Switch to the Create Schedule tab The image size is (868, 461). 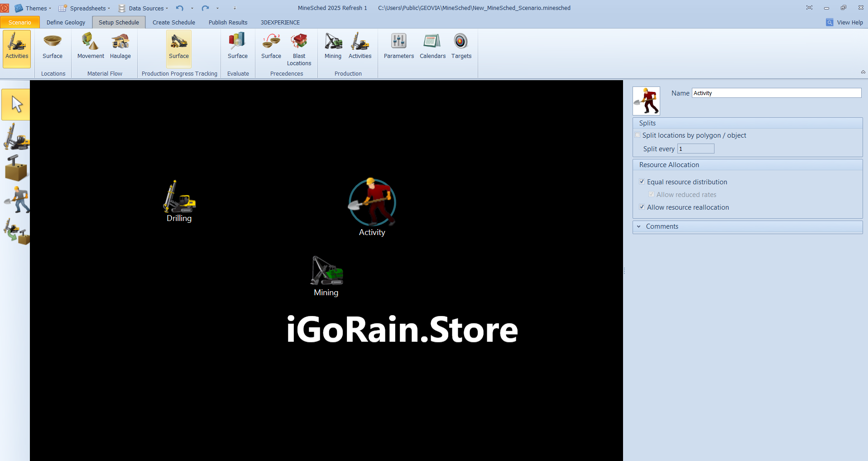click(x=173, y=22)
